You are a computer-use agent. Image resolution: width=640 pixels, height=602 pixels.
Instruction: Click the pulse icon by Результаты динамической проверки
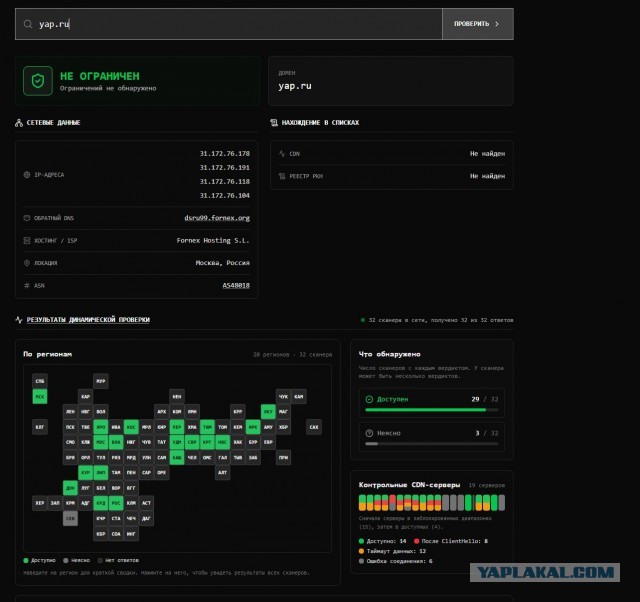pos(19,320)
